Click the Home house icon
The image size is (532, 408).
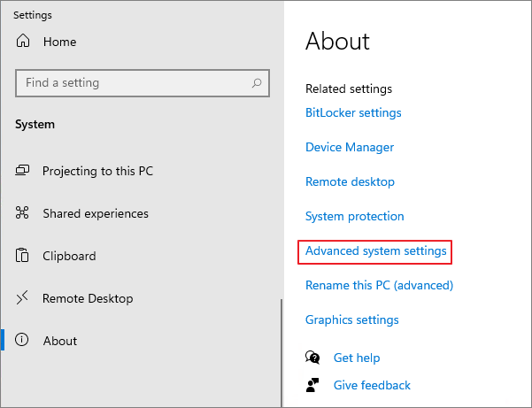(x=23, y=42)
